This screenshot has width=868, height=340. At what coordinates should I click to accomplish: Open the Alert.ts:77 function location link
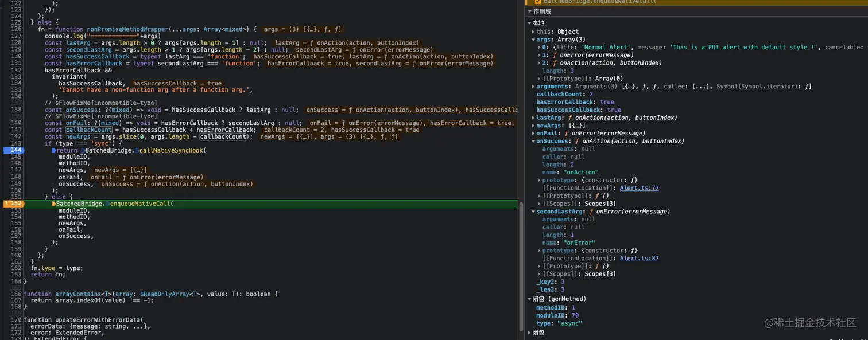(x=639, y=188)
